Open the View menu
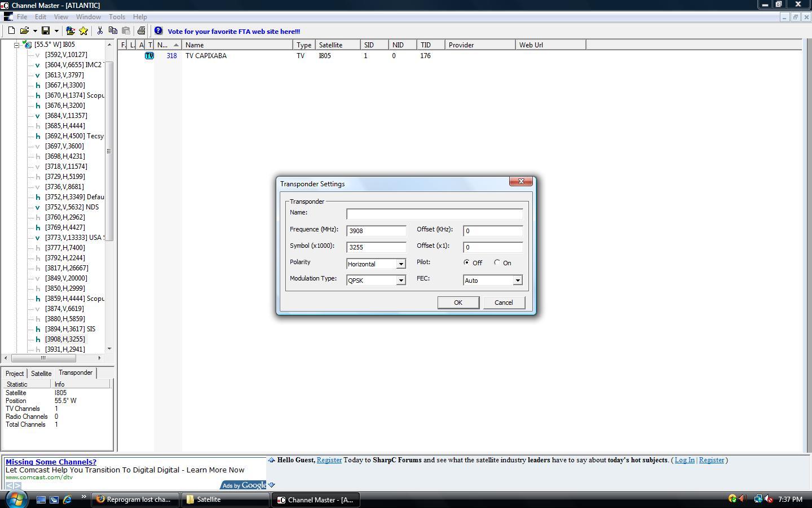The width and height of the screenshot is (812, 508). (61, 17)
